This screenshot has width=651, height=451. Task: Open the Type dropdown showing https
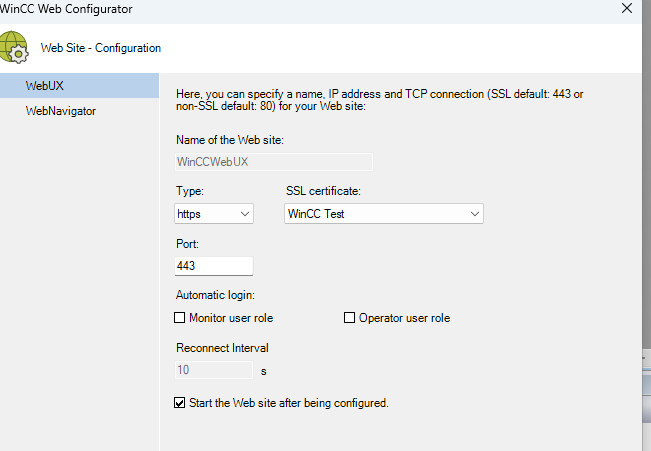click(214, 213)
